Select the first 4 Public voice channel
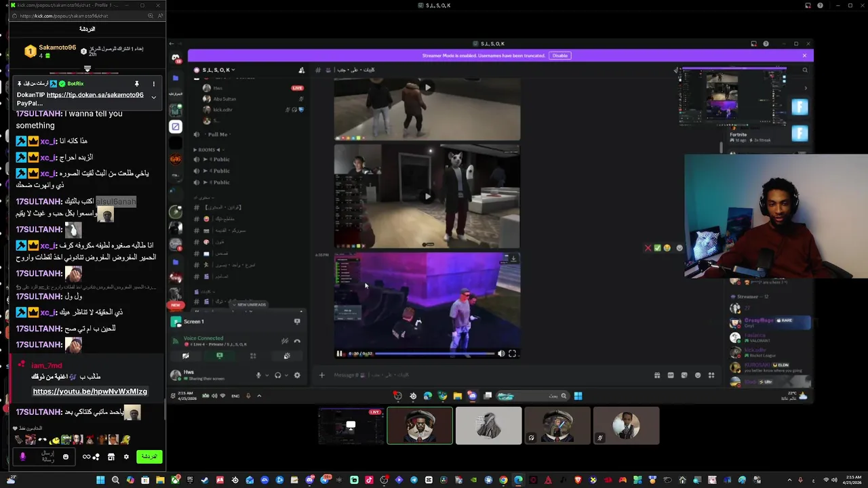 pyautogui.click(x=217, y=159)
